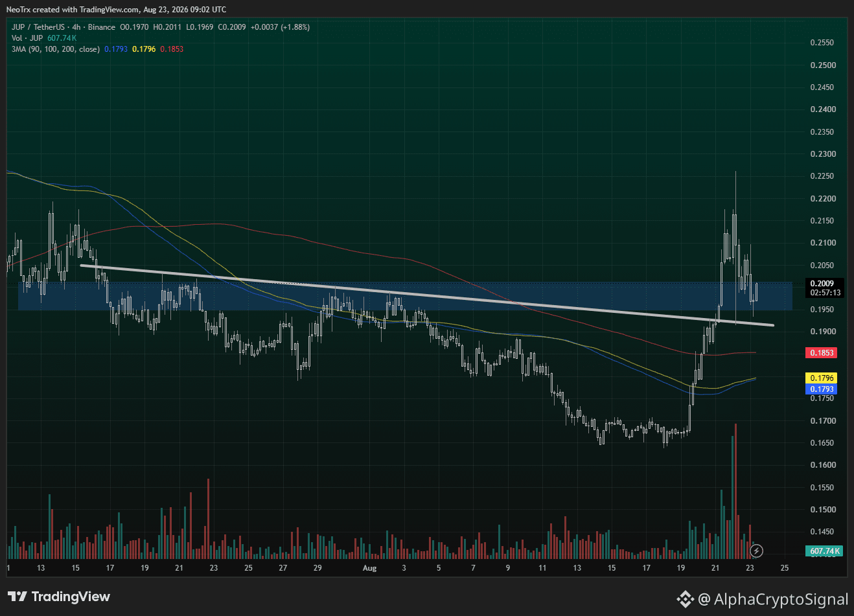Click the 27 date label on the time axis
Viewport: 854px width, 616px height.
point(283,568)
